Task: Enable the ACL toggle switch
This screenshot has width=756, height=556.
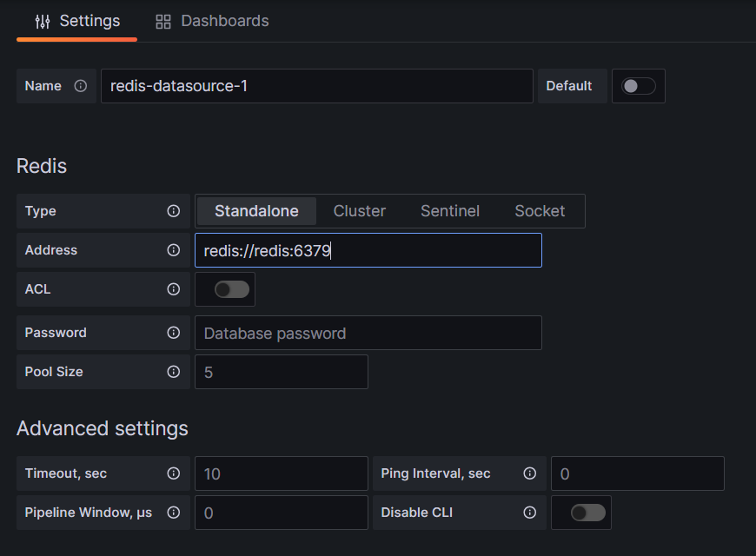Action: [232, 289]
